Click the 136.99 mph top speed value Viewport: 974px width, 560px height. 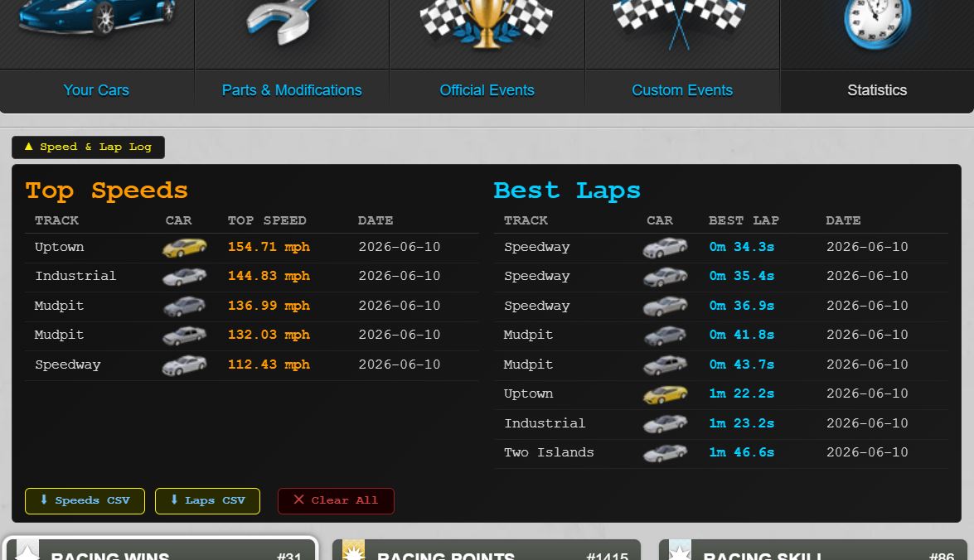pyautogui.click(x=269, y=306)
